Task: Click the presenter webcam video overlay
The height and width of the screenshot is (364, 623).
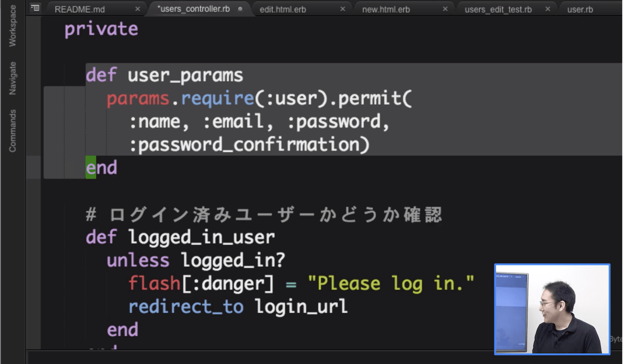Action: pyautogui.click(x=552, y=309)
